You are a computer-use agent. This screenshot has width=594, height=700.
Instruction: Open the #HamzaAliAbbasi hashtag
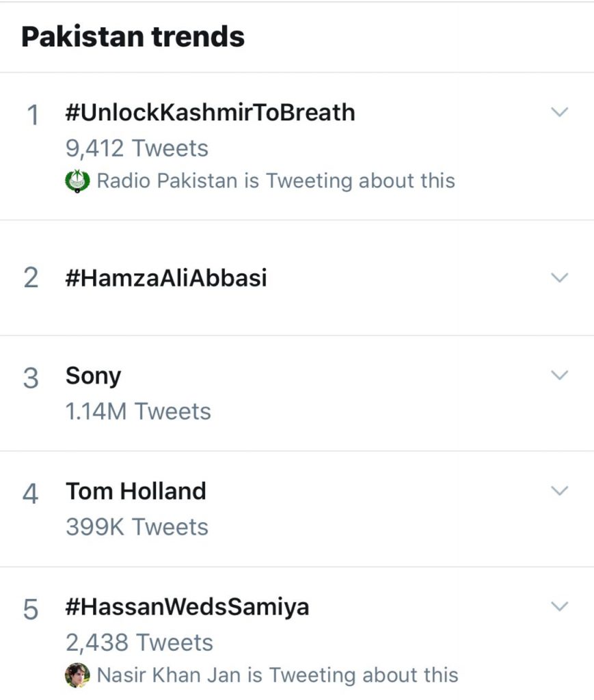(166, 278)
